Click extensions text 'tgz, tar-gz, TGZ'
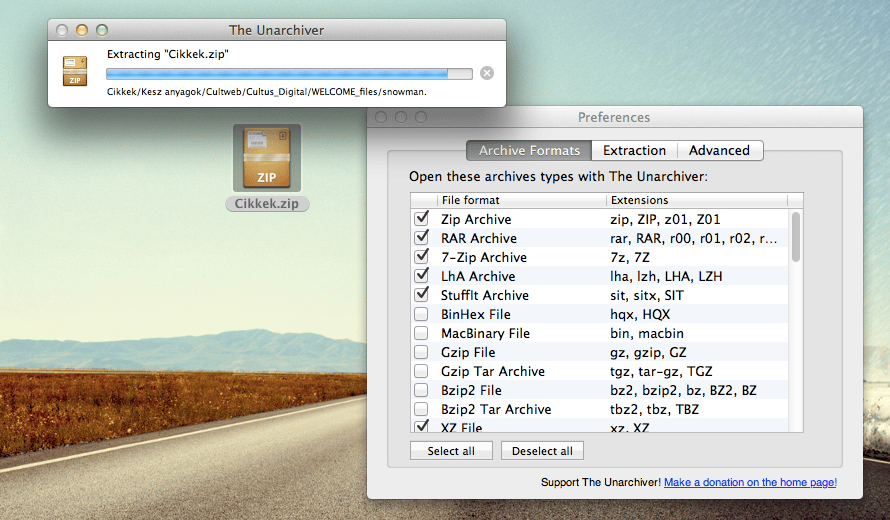 (661, 371)
